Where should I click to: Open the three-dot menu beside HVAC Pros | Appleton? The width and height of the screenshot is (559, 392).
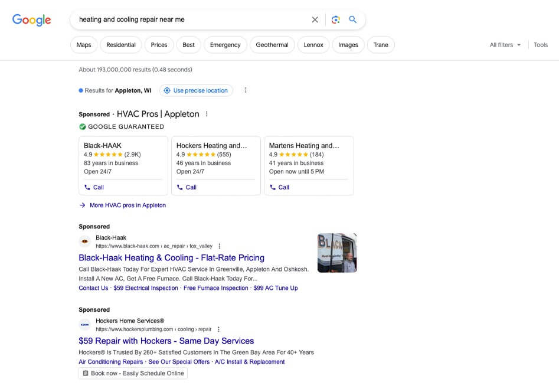pyautogui.click(x=207, y=114)
